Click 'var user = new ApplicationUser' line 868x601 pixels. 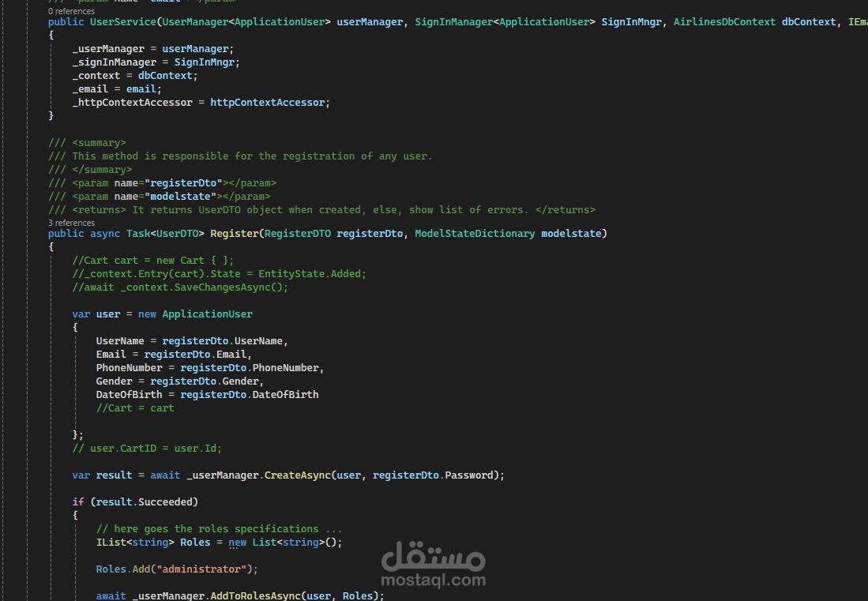162,314
